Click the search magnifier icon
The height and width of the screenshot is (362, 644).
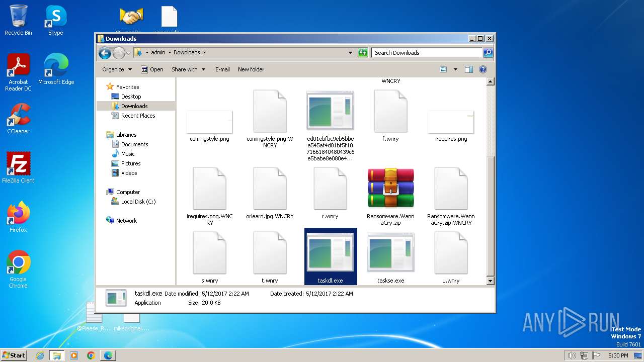click(488, 52)
